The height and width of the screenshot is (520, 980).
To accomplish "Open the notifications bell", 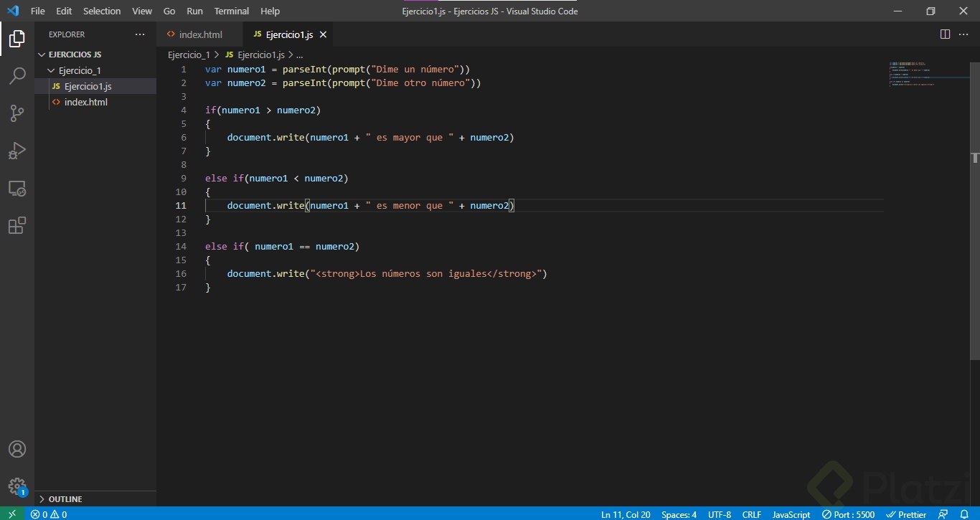I will pos(964,514).
